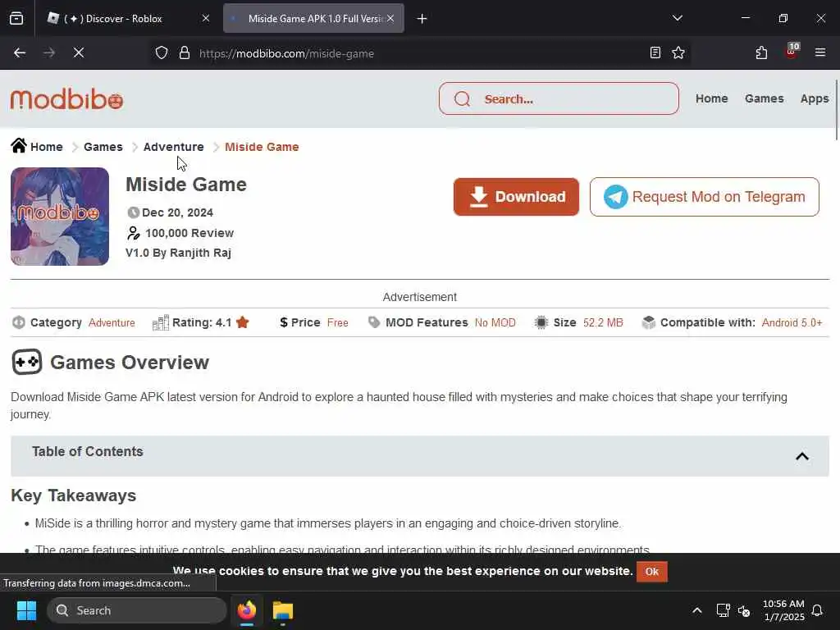Click the breadcrumb house icon

pos(19,146)
